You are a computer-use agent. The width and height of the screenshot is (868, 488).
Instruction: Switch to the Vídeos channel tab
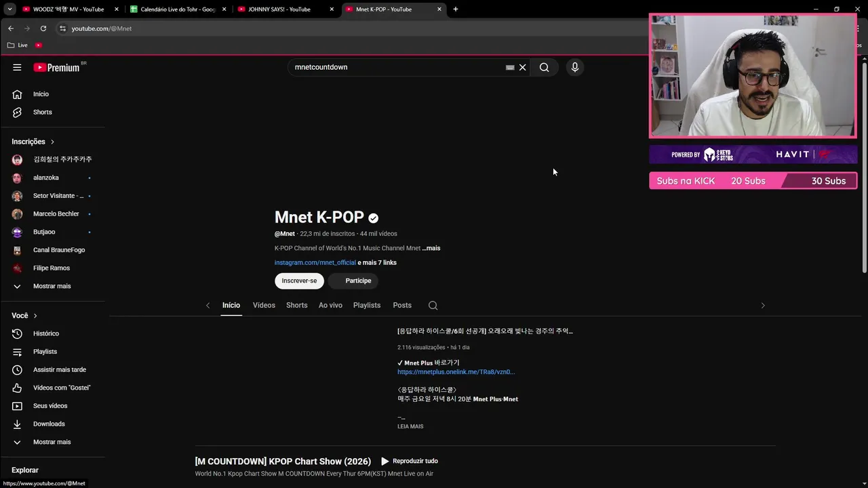point(264,306)
